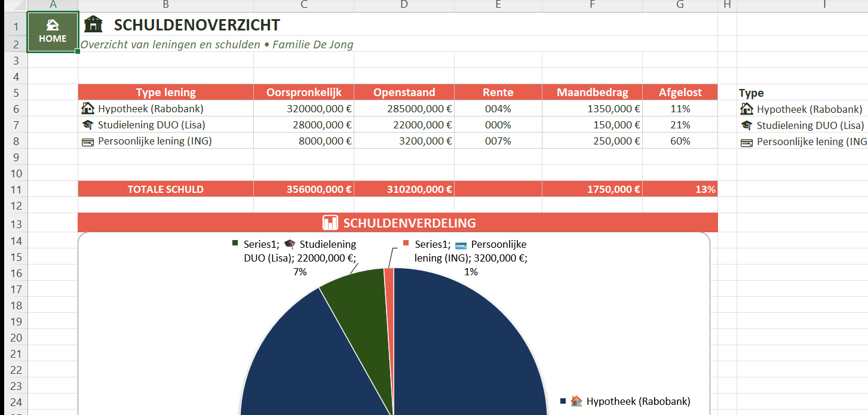Viewport: 868px width, 415px height.
Task: Select column C header
Action: pyautogui.click(x=303, y=5)
